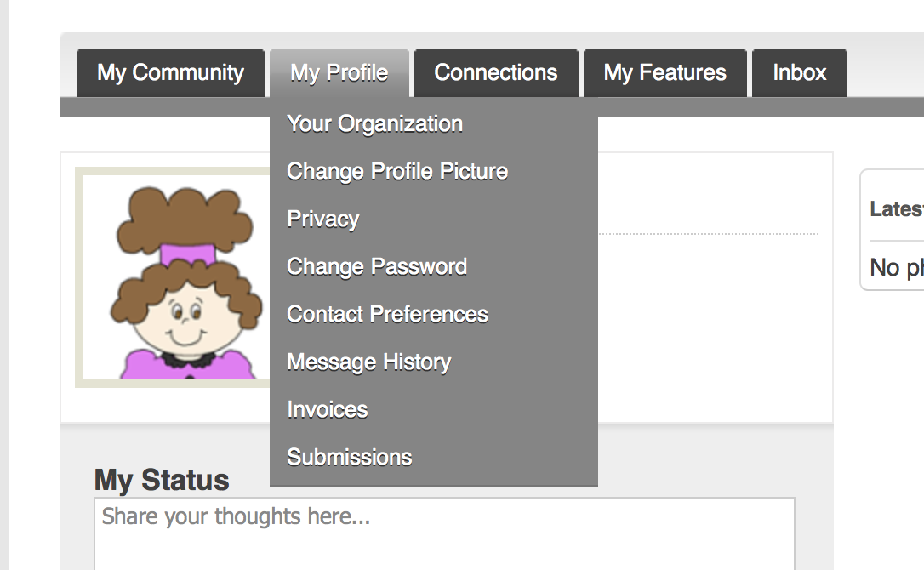Focus the Share your thoughts text box

444,533
